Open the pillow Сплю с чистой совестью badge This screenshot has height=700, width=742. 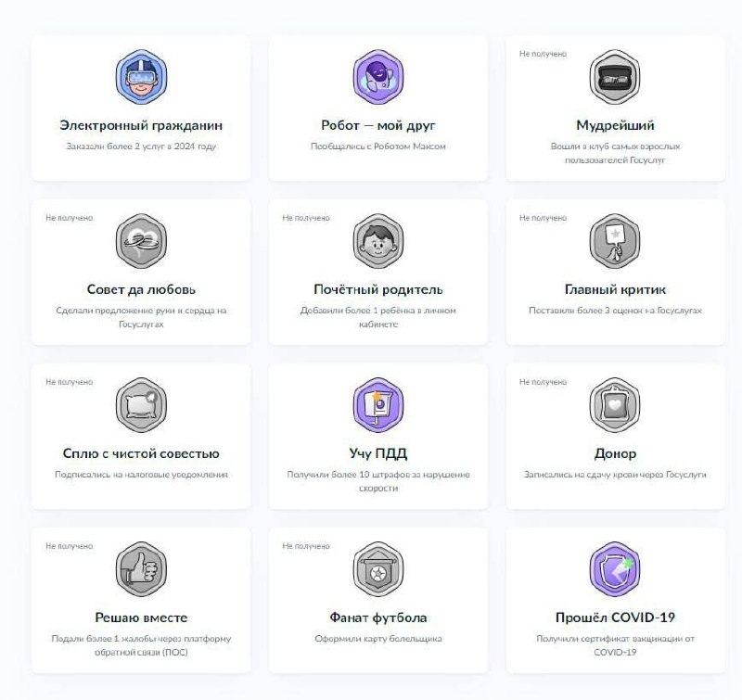(141, 405)
